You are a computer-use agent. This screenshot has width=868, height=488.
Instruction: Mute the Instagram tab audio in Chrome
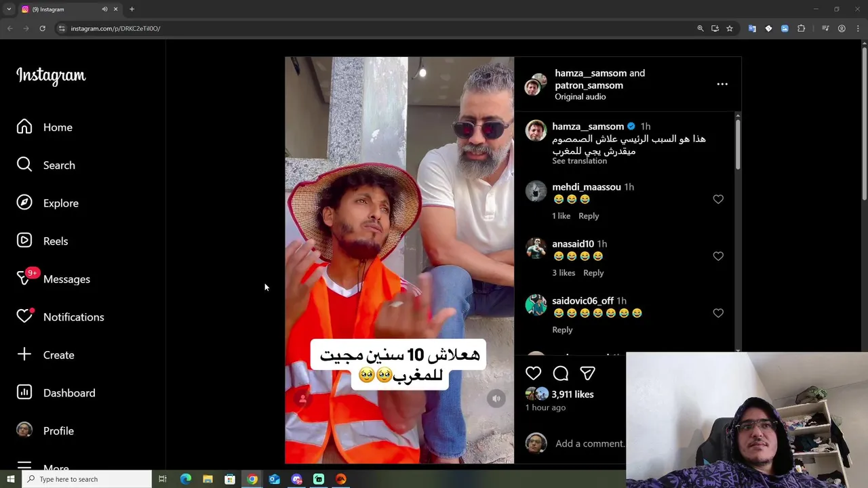pyautogui.click(x=104, y=9)
